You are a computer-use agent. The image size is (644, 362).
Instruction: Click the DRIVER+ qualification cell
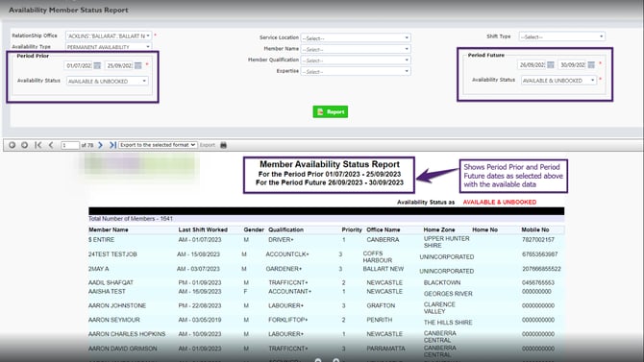pos(281,240)
